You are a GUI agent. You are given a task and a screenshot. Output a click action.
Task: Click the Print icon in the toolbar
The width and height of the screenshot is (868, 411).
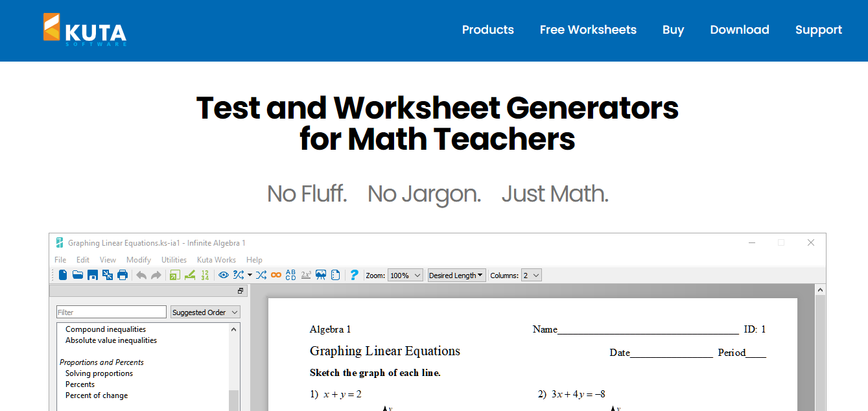(123, 275)
